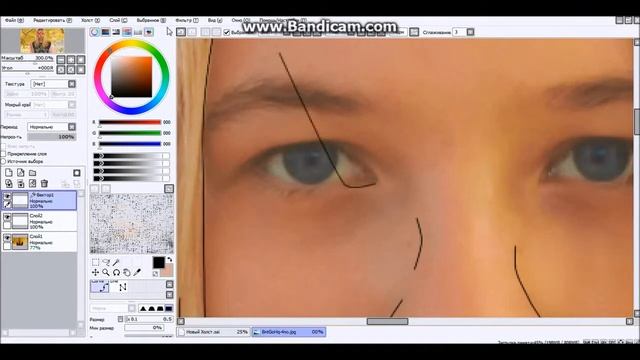The image size is (640, 360).
Task: Pick the black foreground color swatch
Action: pos(158,262)
